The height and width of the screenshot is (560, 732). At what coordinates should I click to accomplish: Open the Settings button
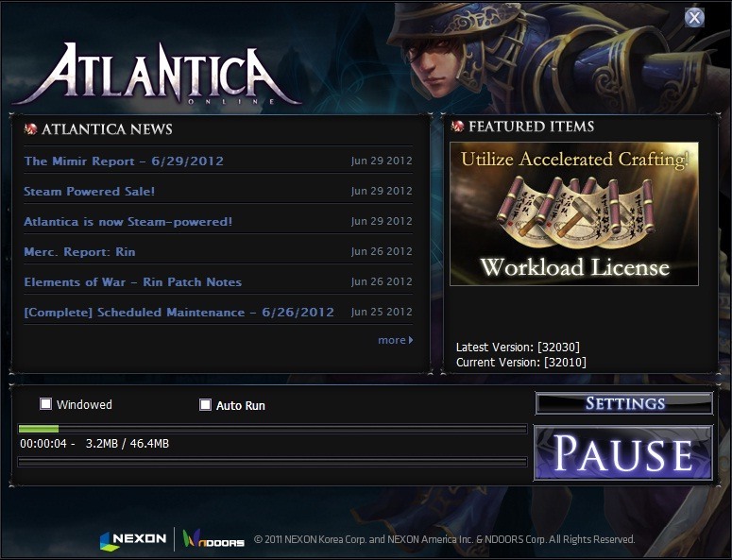point(624,403)
